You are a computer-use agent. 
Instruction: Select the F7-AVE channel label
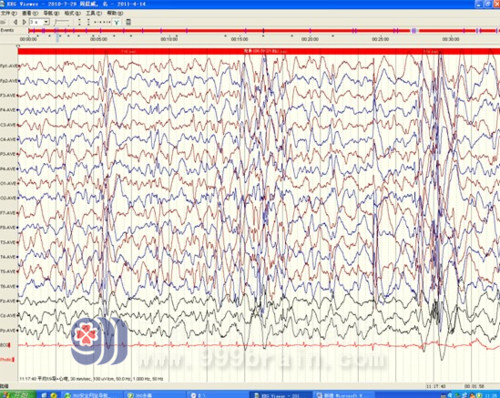tap(8, 213)
